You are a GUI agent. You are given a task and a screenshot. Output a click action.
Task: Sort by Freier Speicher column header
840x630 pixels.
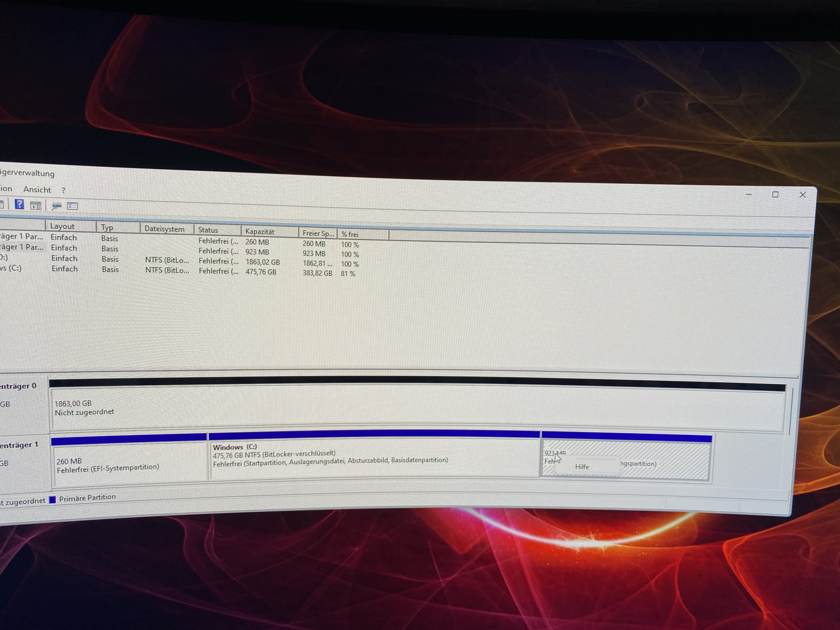[318, 233]
